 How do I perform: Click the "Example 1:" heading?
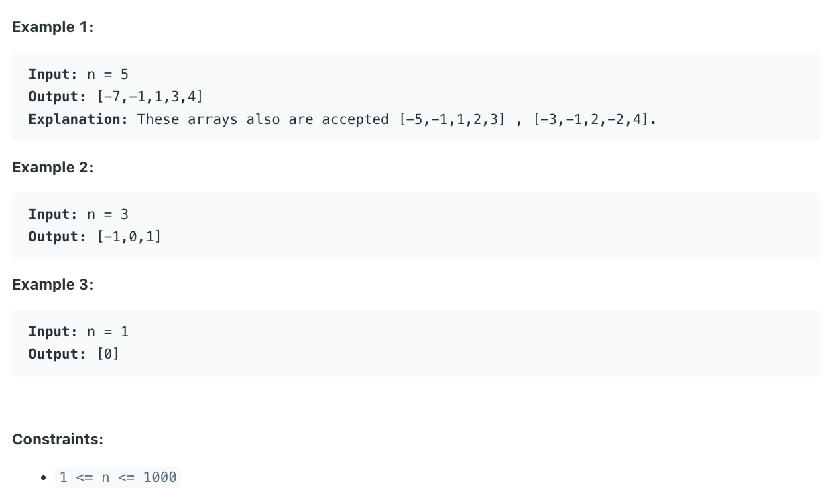coord(53,27)
